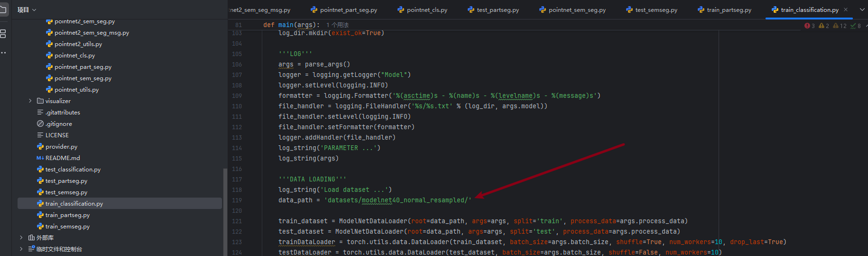Open the Structure tool window icon
The image size is (868, 256).
coord(3,34)
